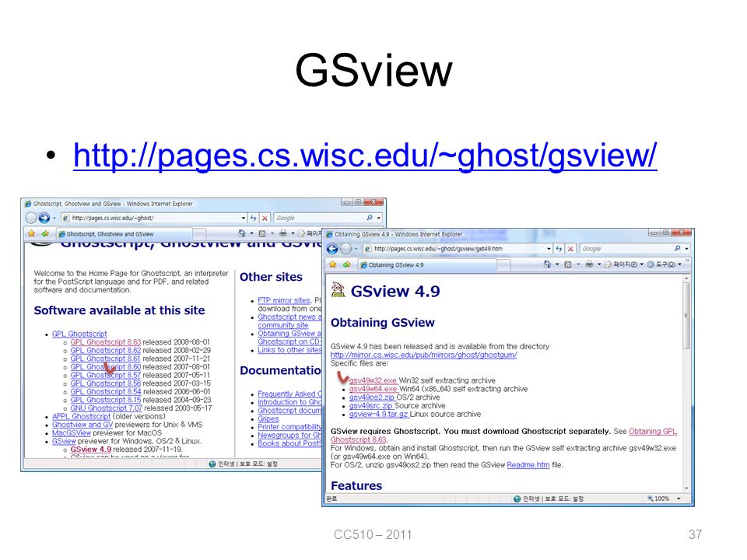The width and height of the screenshot is (747, 560).
Task: Click Add to Favorites icon in GSview window
Action: point(346,264)
